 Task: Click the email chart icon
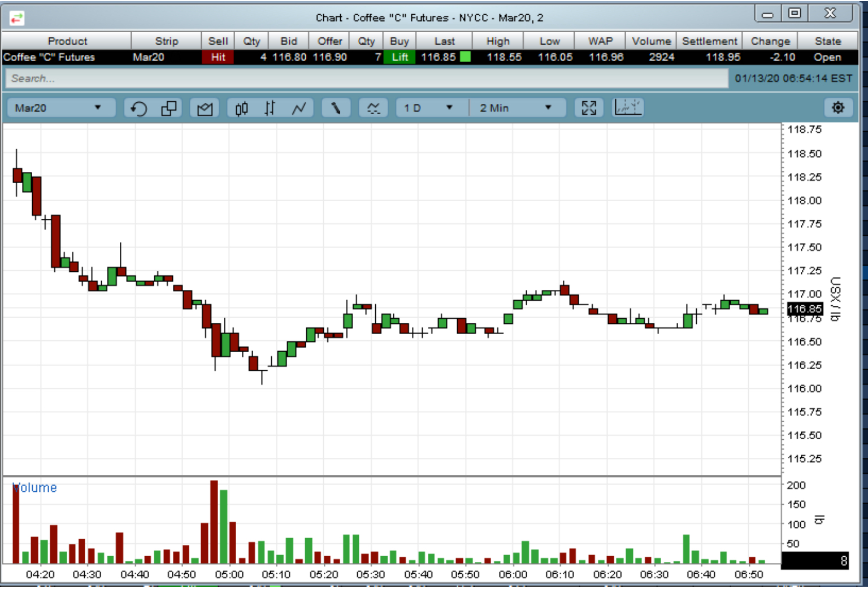pyautogui.click(x=205, y=108)
